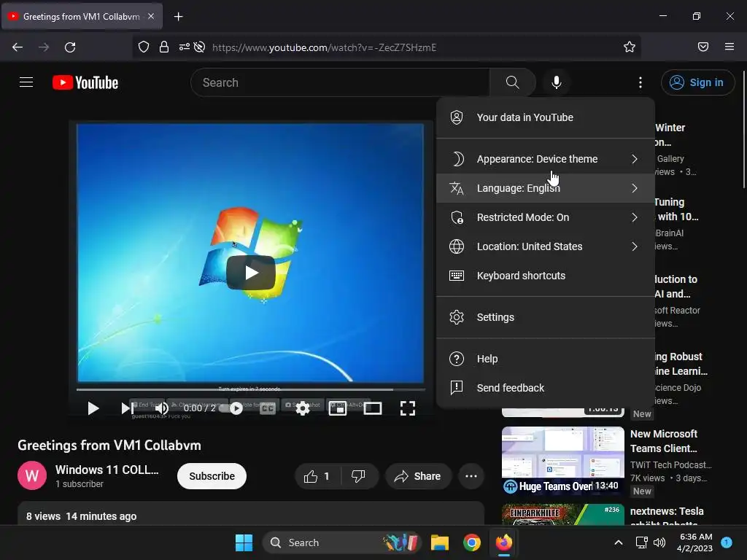Start voice search with the microphone
The width and height of the screenshot is (747, 560).
click(x=556, y=82)
